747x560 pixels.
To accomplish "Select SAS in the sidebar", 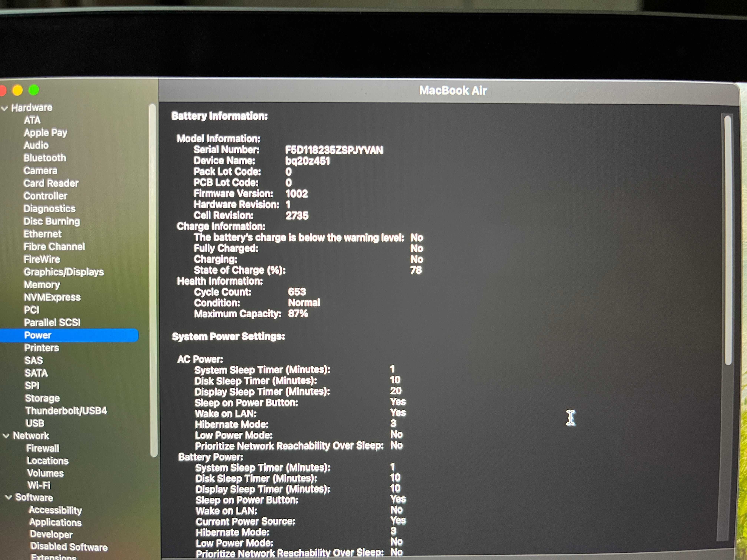I will click(34, 361).
